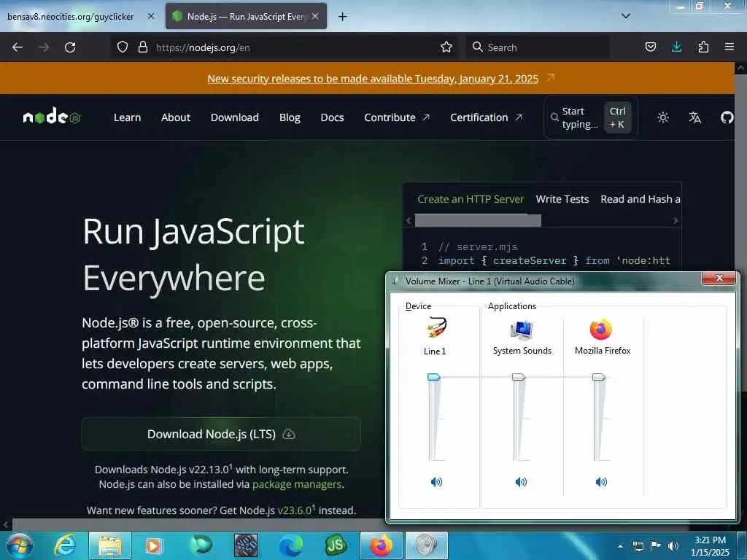Mute System Sounds
The image size is (747, 560).
(521, 482)
